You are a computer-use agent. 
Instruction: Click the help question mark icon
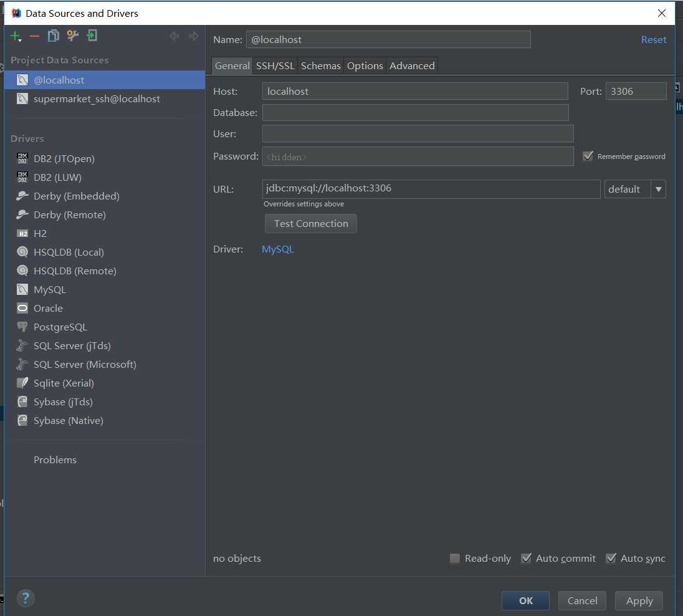click(x=26, y=598)
